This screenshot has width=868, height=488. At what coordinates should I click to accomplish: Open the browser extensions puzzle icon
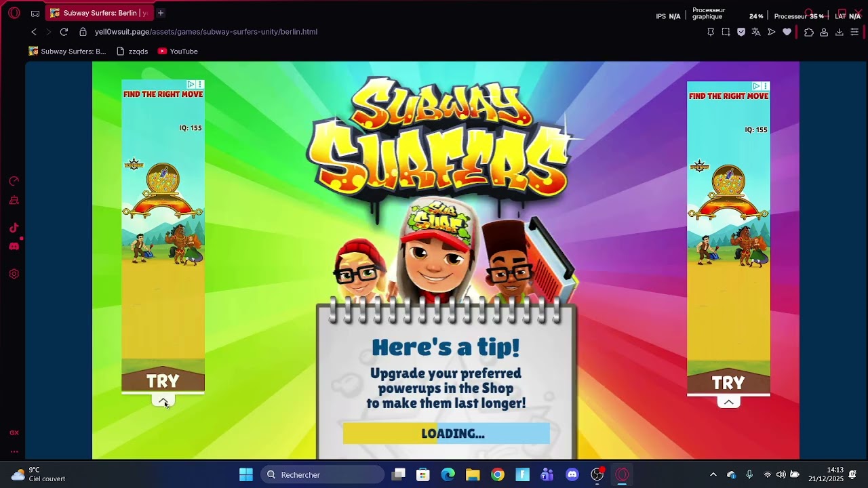(809, 32)
